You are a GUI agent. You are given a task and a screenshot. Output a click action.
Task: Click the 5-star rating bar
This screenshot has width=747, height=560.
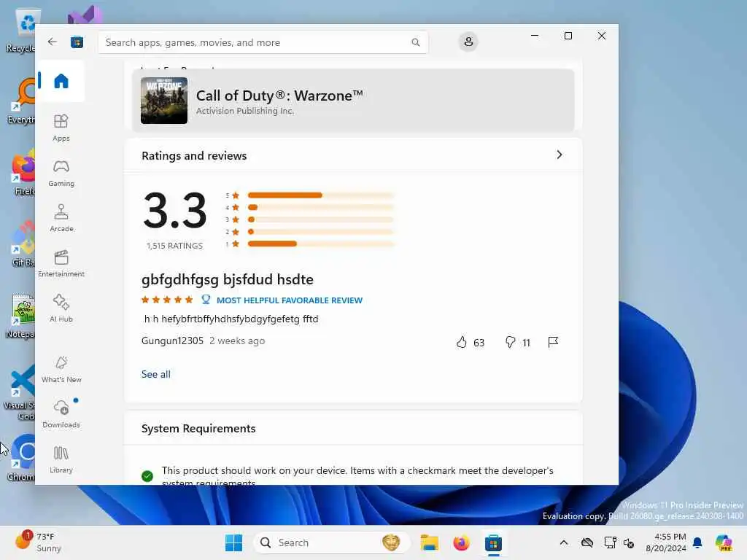pyautogui.click(x=321, y=195)
